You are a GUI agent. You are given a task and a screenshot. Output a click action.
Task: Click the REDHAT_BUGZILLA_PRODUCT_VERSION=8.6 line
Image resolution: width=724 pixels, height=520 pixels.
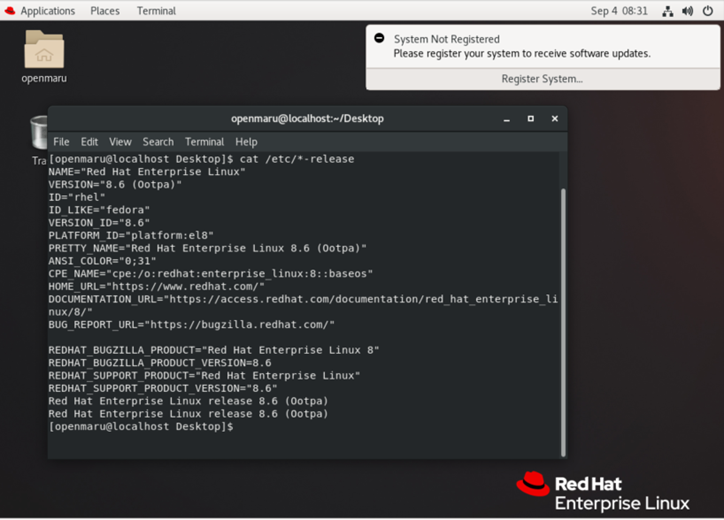click(x=160, y=363)
